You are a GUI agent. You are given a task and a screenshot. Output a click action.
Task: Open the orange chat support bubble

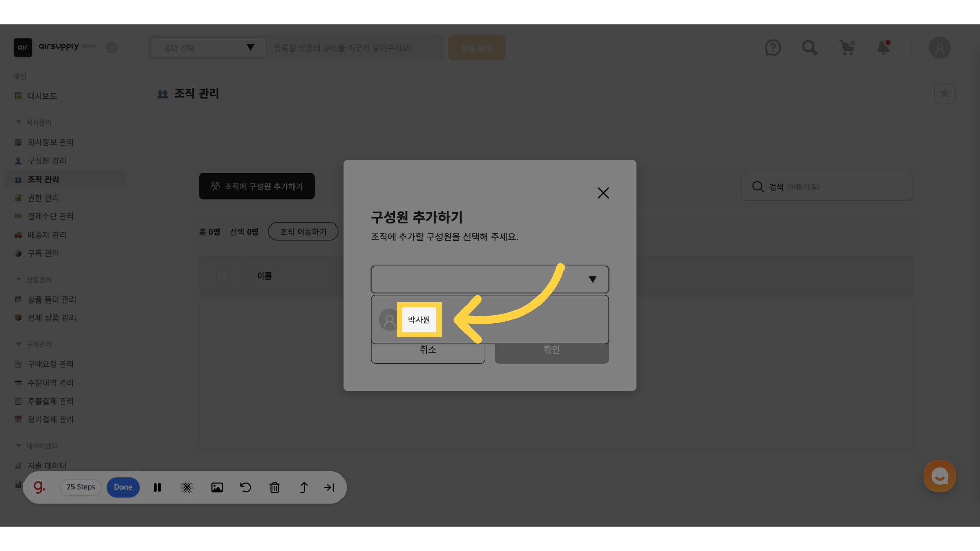click(x=940, y=476)
